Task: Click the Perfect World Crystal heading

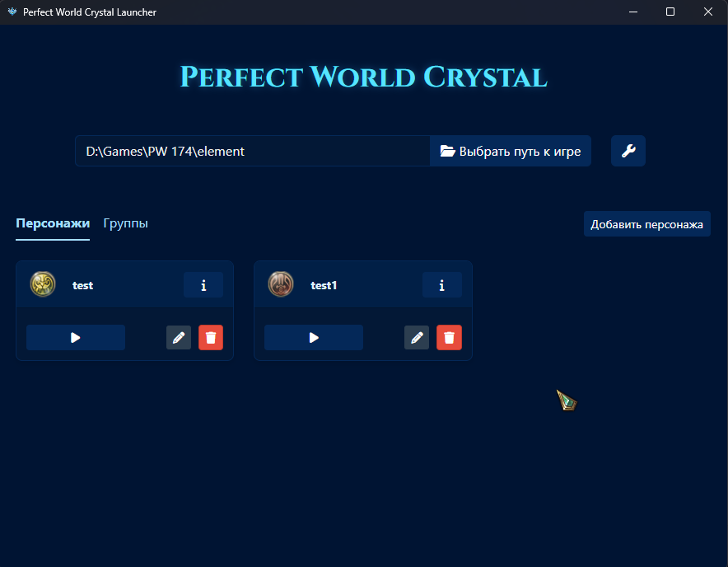Action: tap(364, 77)
